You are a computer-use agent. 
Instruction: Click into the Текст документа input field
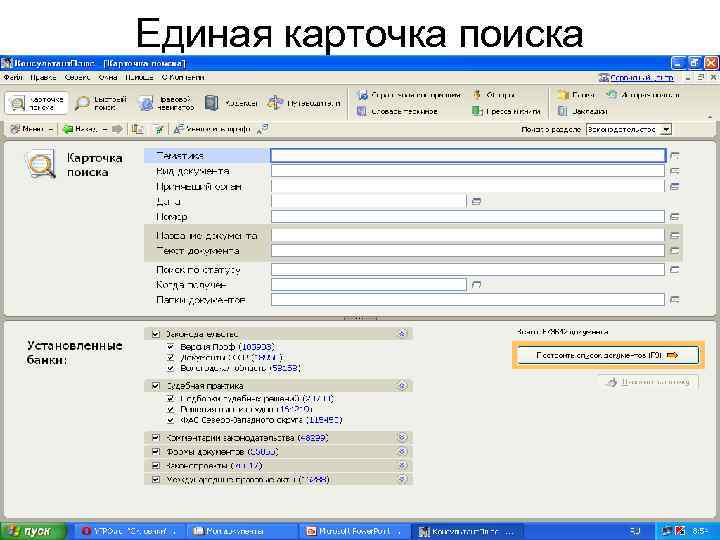pyautogui.click(x=467, y=251)
